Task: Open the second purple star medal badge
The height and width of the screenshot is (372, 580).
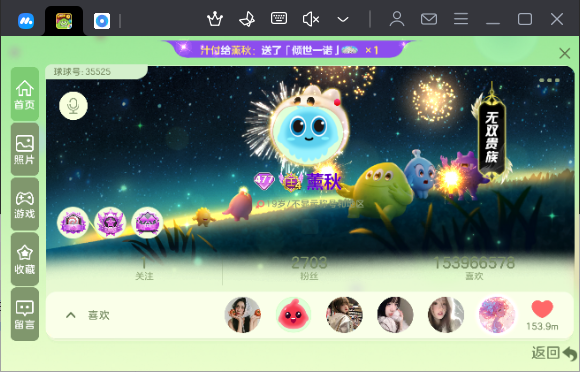Action: [x=110, y=223]
